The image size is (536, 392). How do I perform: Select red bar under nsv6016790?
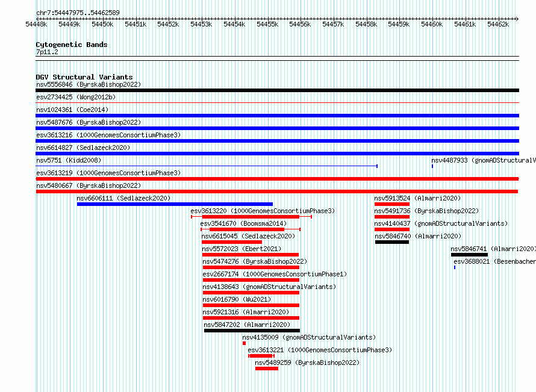tap(251, 305)
